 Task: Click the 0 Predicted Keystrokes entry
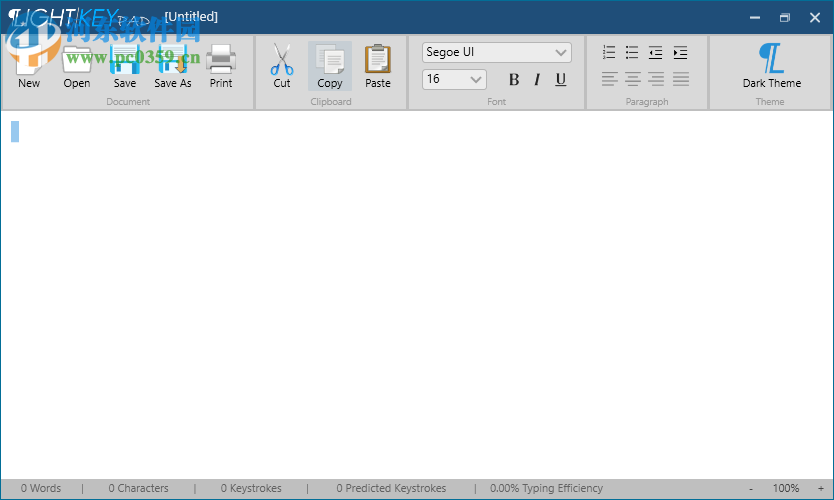coord(391,488)
